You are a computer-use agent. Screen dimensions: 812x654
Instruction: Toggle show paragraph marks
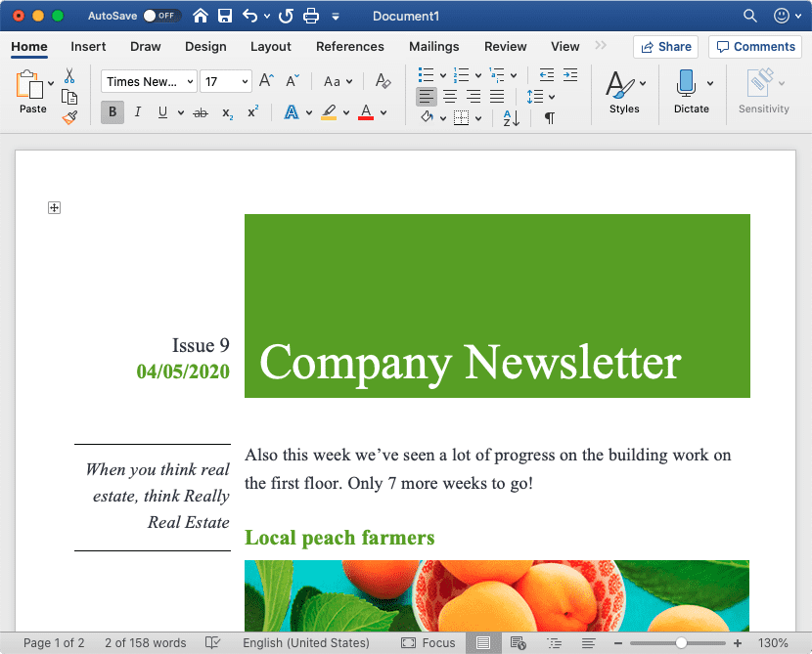point(550,118)
